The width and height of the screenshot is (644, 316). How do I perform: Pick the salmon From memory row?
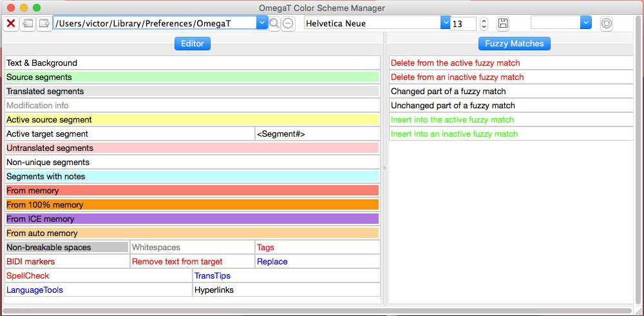(x=193, y=190)
